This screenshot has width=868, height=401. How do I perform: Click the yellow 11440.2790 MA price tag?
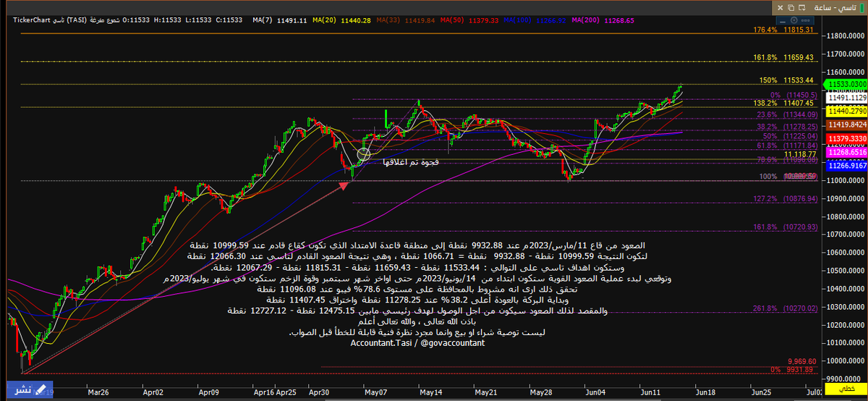pyautogui.click(x=848, y=111)
